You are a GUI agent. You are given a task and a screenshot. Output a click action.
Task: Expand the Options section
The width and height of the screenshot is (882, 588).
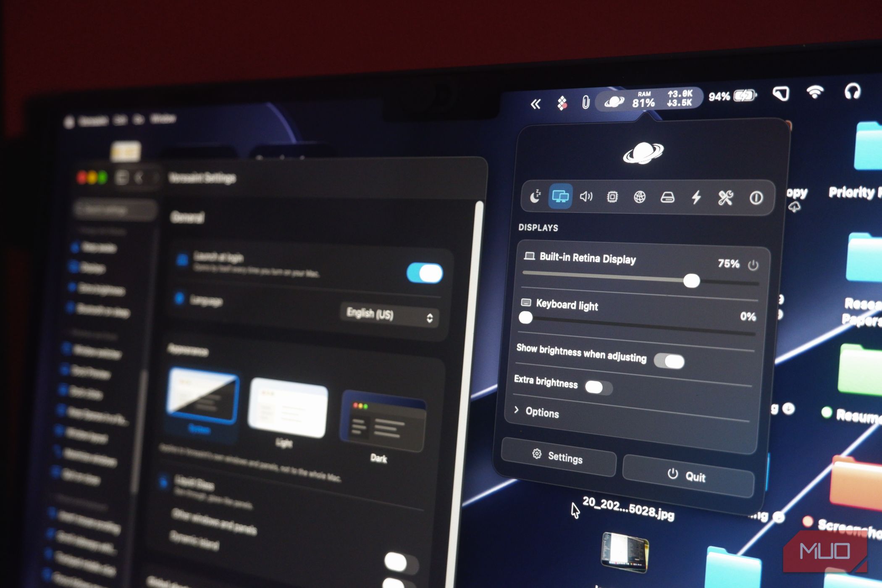[538, 412]
